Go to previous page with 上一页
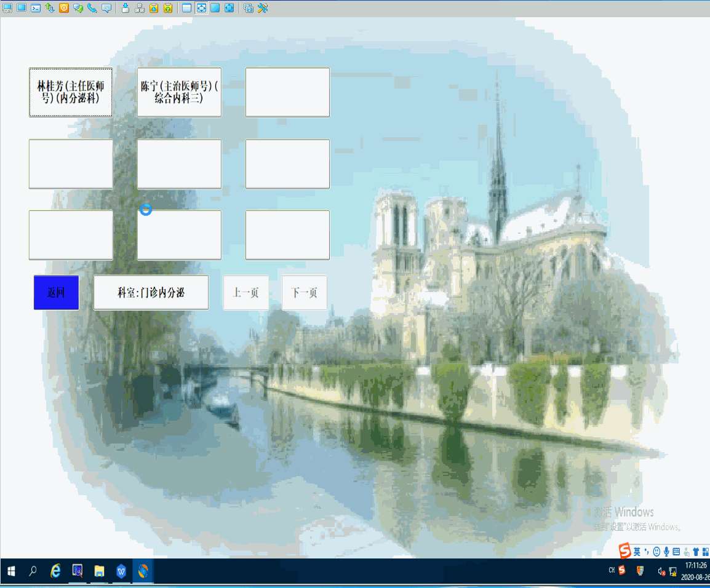Image resolution: width=710 pixels, height=588 pixels. click(x=246, y=292)
